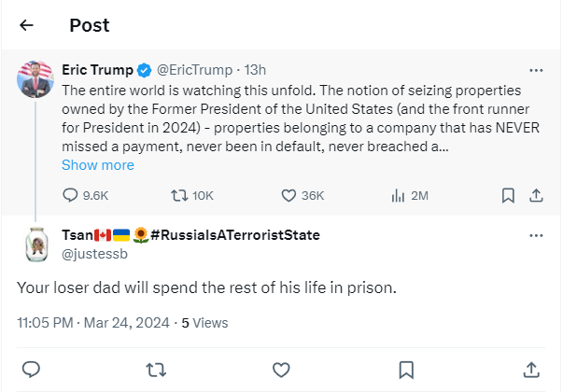Go back using the back arrow
This screenshot has width=563, height=392.
[x=27, y=25]
